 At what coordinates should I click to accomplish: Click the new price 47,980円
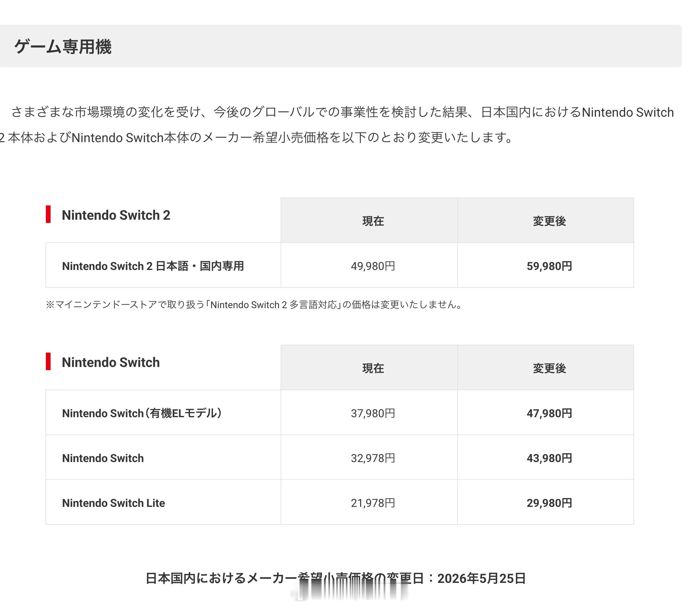coord(549,413)
